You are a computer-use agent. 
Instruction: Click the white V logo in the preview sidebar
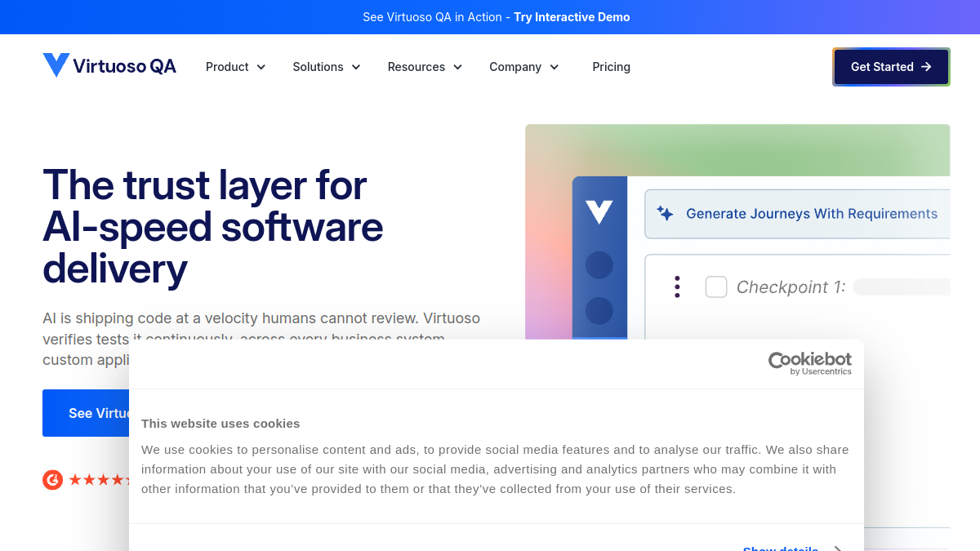tap(599, 212)
